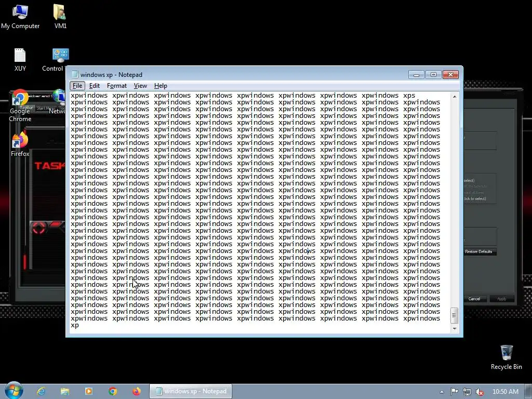This screenshot has height=399, width=532.
Task: Click the final 'xp' text line
Action: (x=75, y=325)
